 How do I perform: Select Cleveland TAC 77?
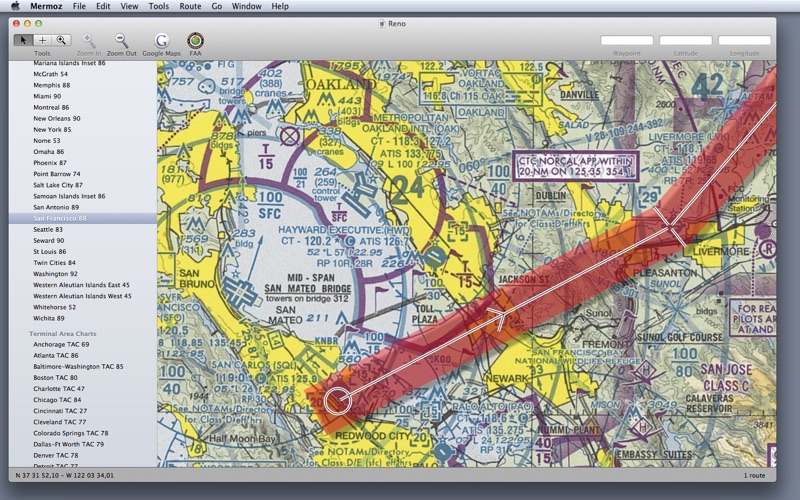[x=59, y=422]
